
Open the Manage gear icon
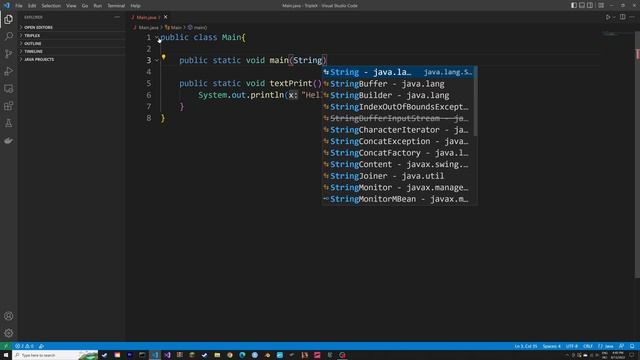pyautogui.click(x=9, y=333)
